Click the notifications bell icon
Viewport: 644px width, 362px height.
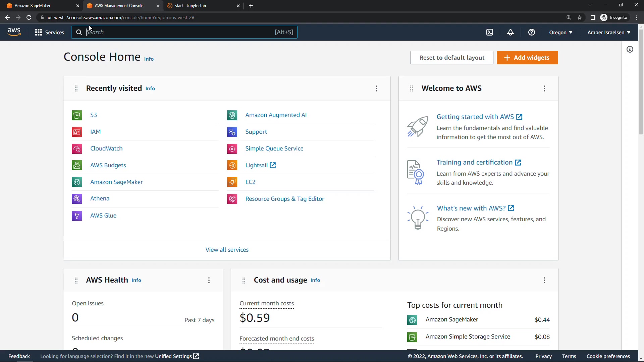pos(510,32)
